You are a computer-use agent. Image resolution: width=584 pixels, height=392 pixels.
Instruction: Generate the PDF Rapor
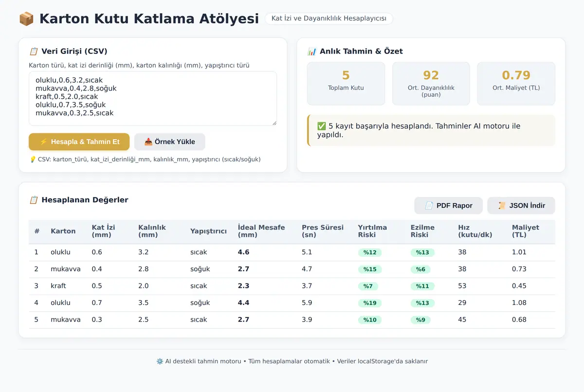[x=448, y=205]
